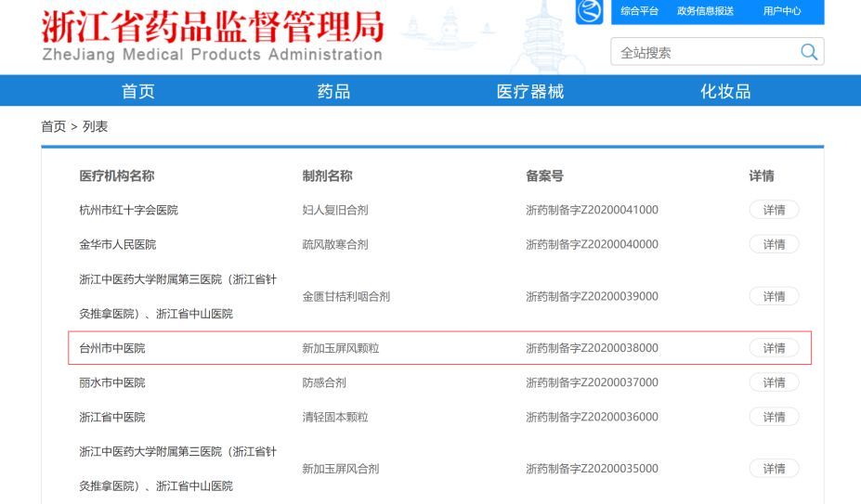Open 详情 for 新加玉屏风合剂
The image size is (861, 504).
tap(774, 469)
